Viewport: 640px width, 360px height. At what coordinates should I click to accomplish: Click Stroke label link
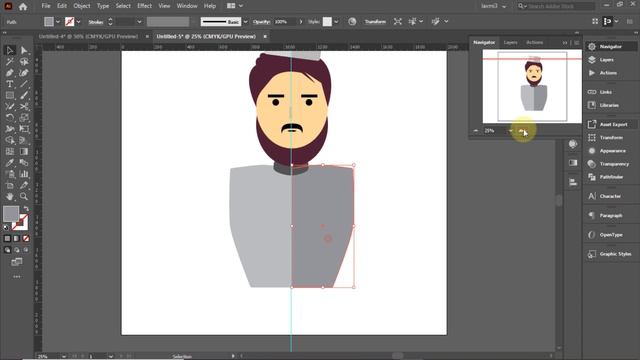[96, 22]
